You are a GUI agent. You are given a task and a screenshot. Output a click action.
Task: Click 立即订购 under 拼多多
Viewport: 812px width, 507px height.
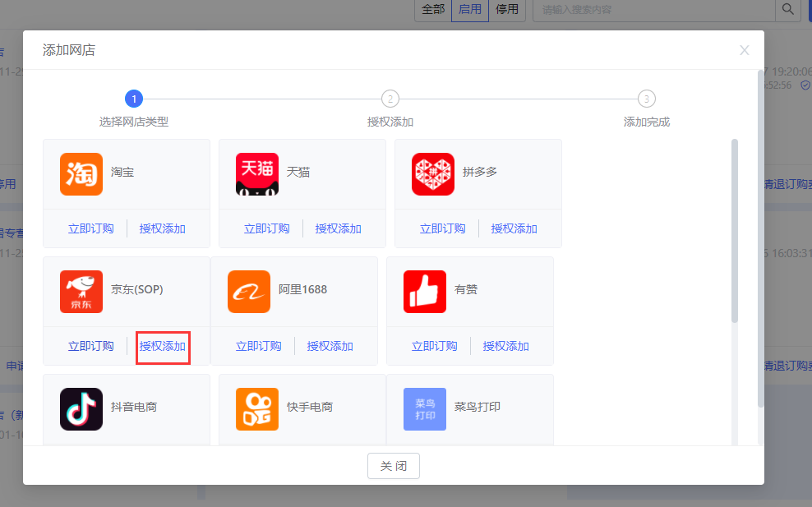point(443,228)
